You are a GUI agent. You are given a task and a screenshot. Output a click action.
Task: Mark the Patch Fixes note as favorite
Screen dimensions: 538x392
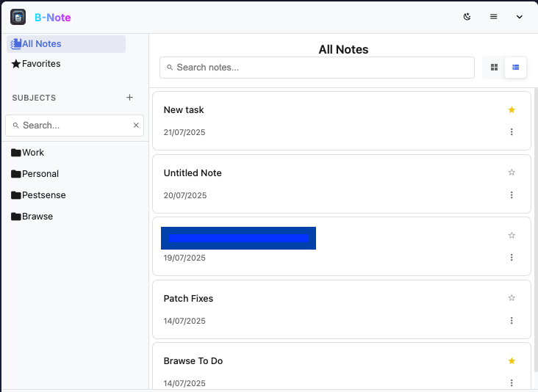[512, 298]
